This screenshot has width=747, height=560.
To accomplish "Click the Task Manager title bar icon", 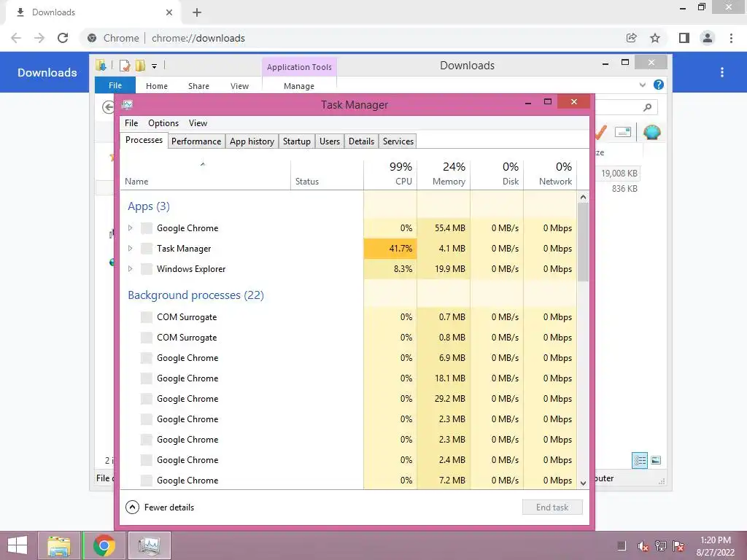I will coord(127,105).
